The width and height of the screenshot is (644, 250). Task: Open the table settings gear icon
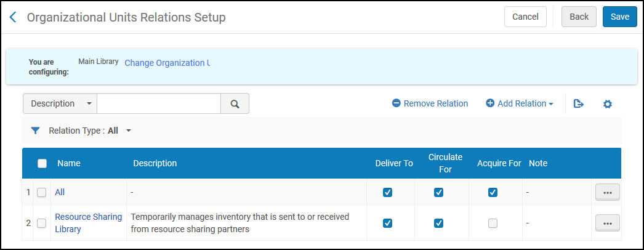[x=607, y=104]
